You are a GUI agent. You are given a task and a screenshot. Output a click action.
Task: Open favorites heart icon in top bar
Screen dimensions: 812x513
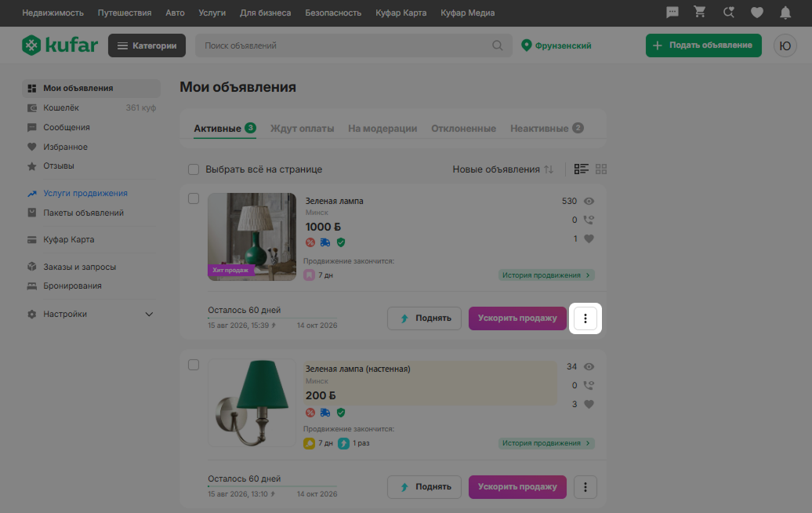756,13
